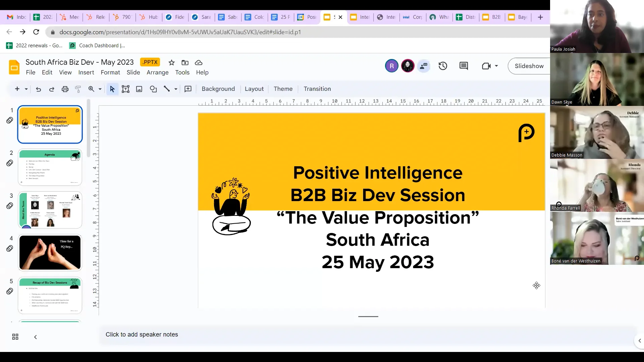Screen dimensions: 644x362
Task: Click the Undo icon
Action: click(x=38, y=89)
